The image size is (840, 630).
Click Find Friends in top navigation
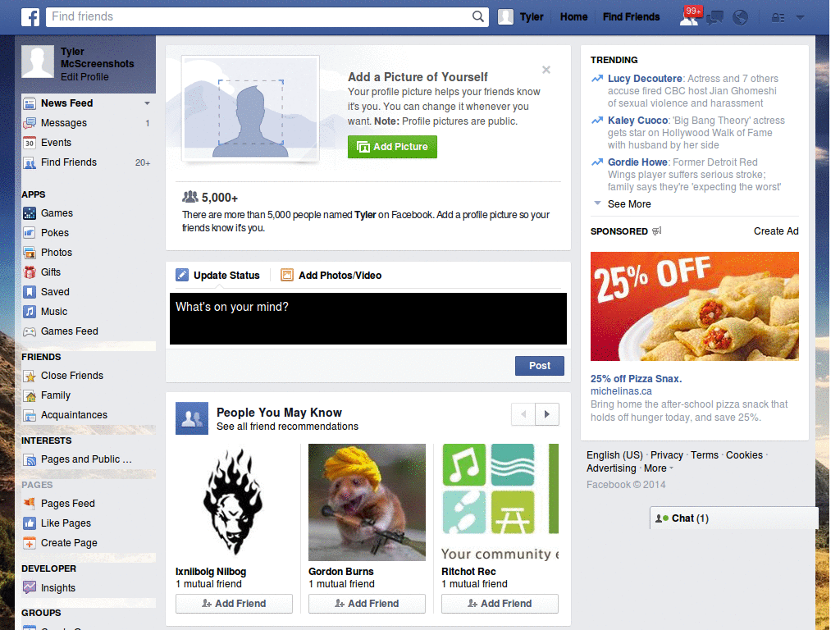point(631,17)
